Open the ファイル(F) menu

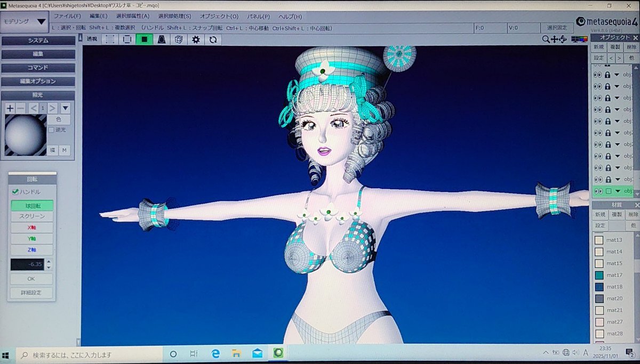67,17
